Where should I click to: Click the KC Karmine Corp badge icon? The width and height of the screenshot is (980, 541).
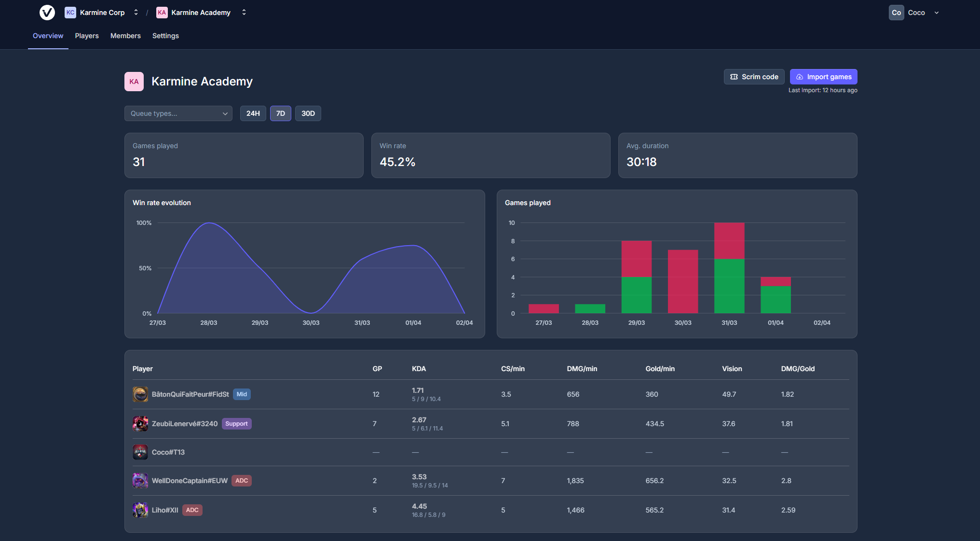coord(70,12)
